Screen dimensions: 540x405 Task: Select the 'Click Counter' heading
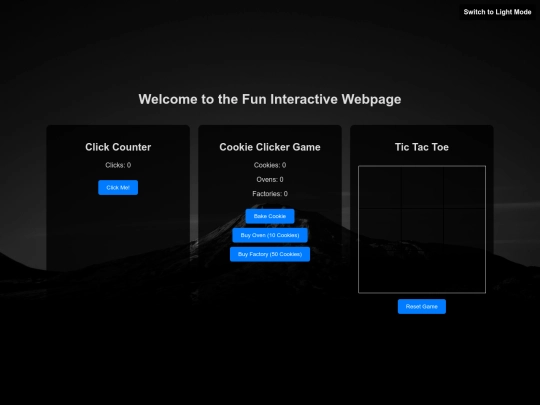click(x=118, y=147)
